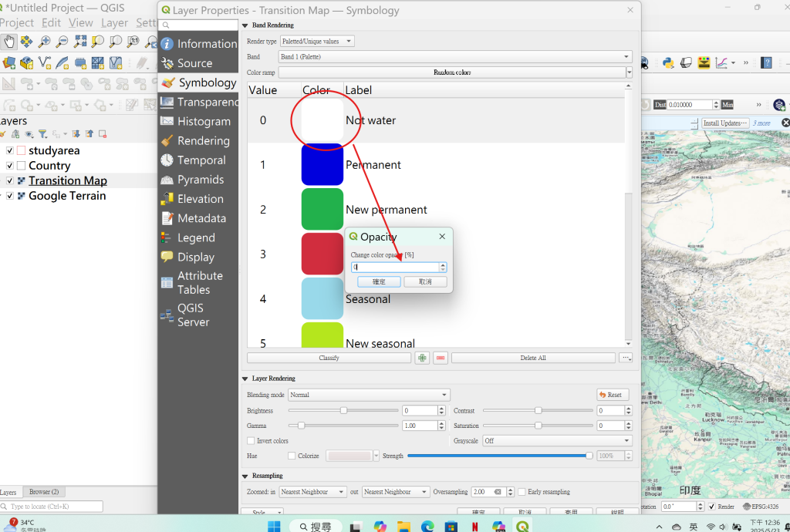Enable the Colorize checkbox
The width and height of the screenshot is (790, 532).
click(291, 456)
